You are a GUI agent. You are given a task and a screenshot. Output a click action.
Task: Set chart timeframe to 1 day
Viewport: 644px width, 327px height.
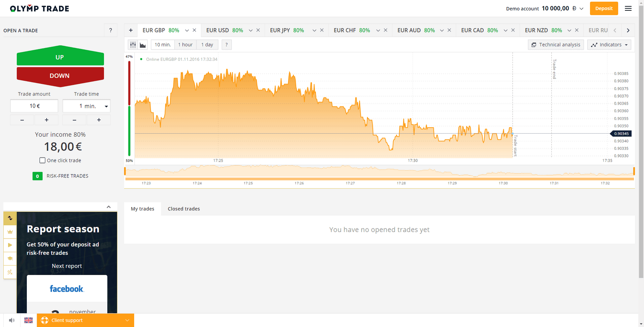pos(207,45)
